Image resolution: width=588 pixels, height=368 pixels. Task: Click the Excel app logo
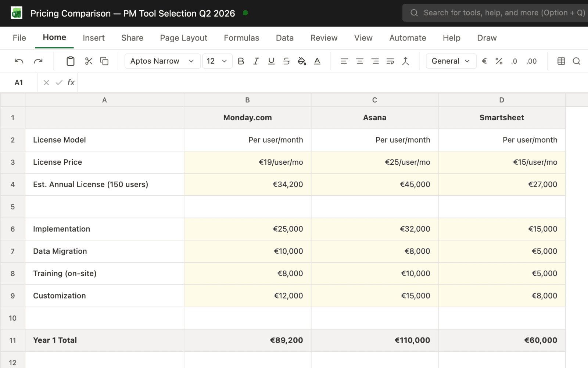16,13
